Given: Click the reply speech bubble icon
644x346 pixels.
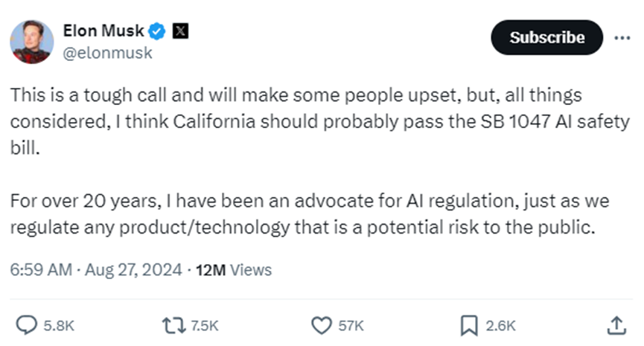Looking at the screenshot, I should tap(27, 325).
